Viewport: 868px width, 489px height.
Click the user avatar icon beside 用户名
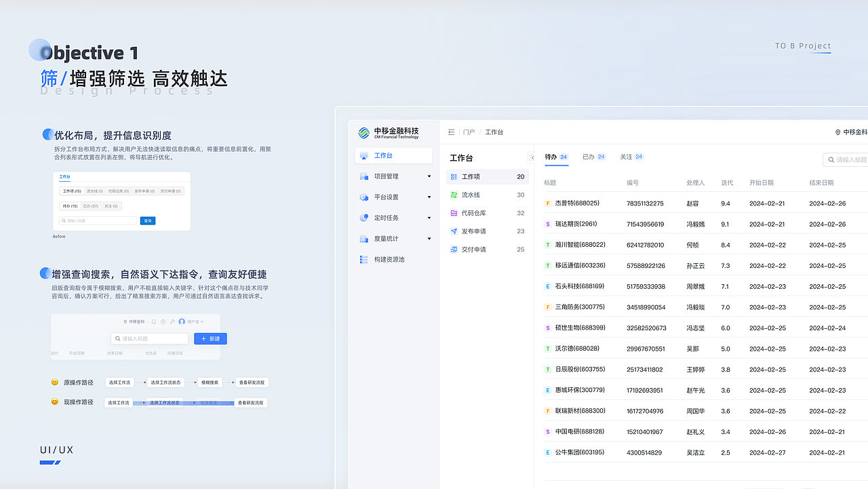(x=182, y=321)
